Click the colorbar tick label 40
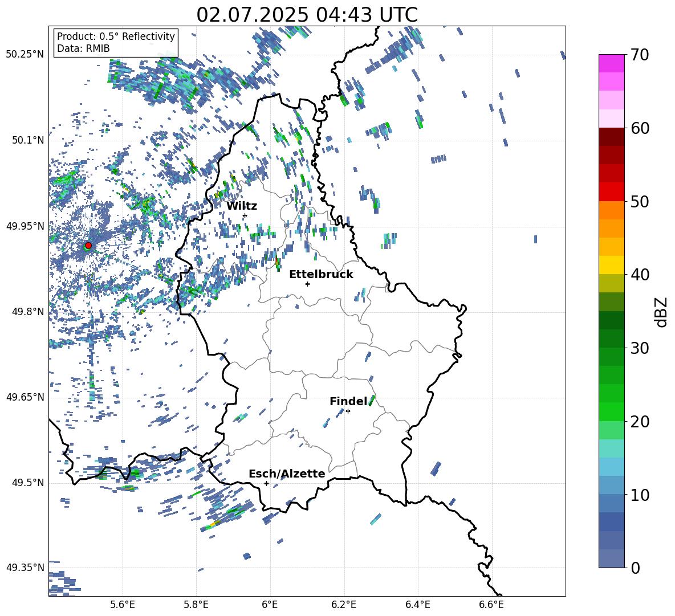675x616 pixels. (640, 275)
